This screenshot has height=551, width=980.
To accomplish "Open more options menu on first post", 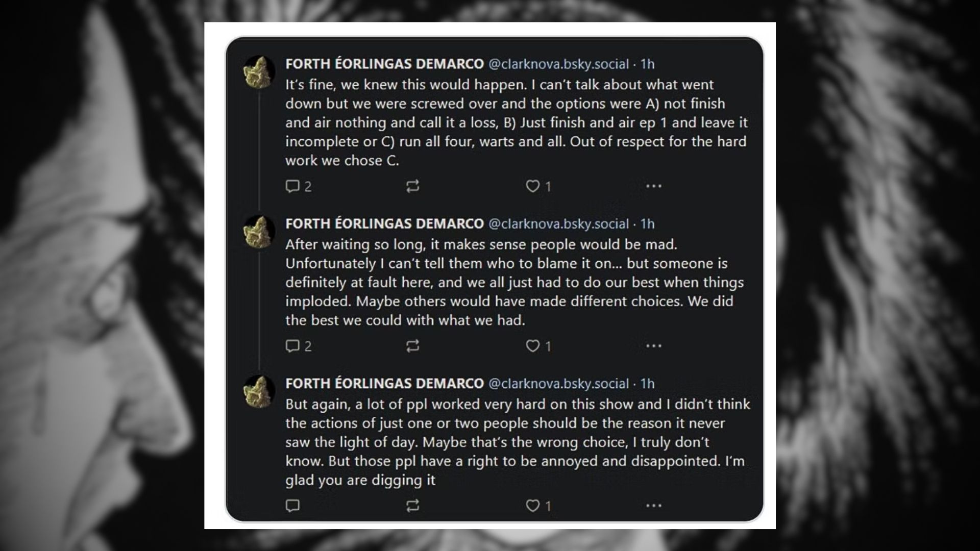I will click(x=653, y=186).
